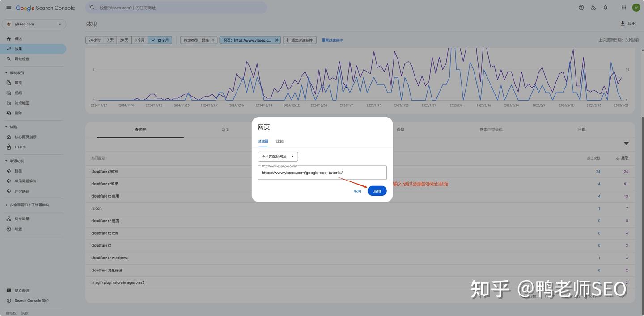Click the help question mark icon

(581, 8)
